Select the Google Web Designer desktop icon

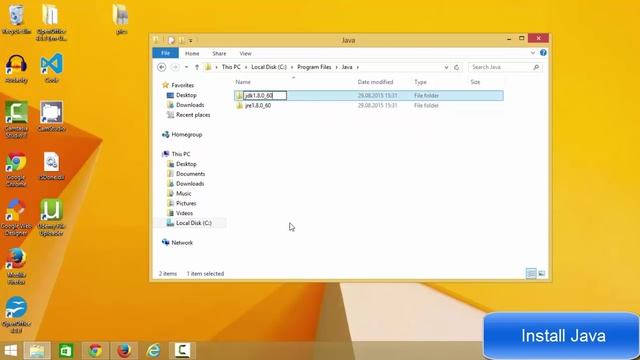point(16,218)
